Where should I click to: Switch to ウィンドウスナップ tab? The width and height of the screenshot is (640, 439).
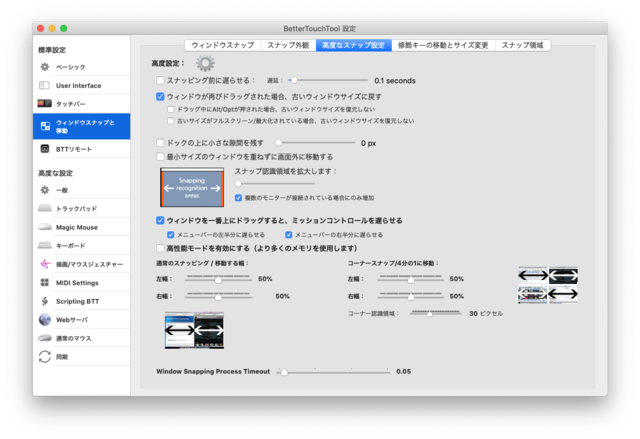tap(223, 45)
